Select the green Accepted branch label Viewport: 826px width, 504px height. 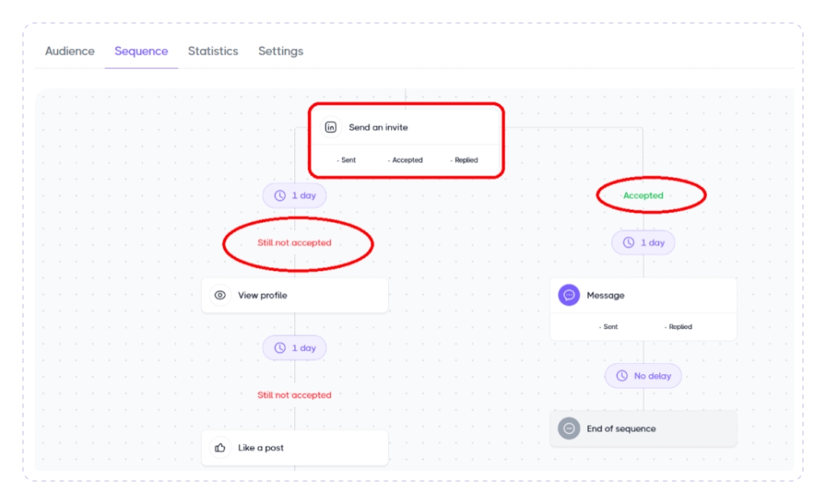pyautogui.click(x=643, y=195)
